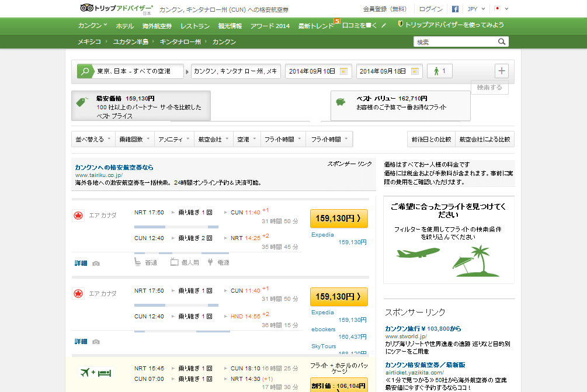The image size is (587, 392).
Task: Open the return date calendar icon
Action: coord(415,71)
